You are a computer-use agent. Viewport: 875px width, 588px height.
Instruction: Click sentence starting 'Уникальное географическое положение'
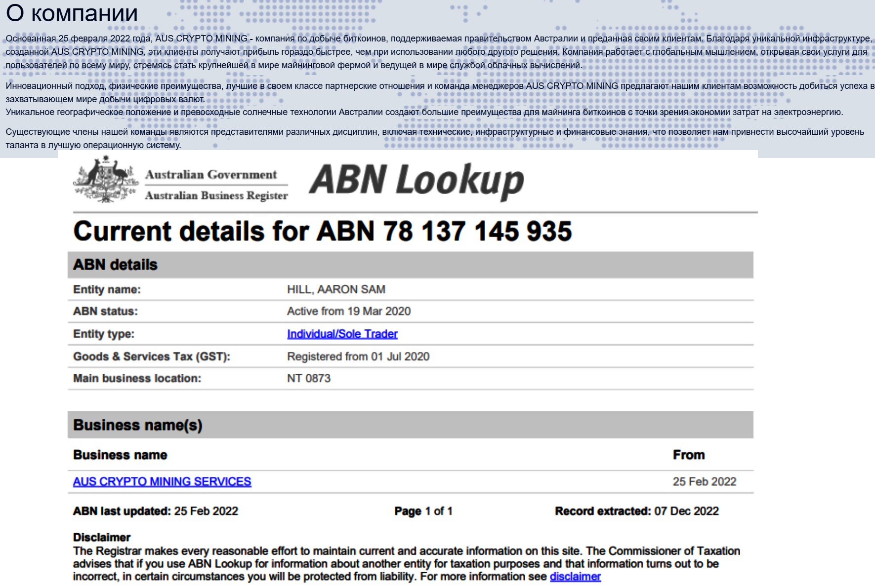[x=424, y=112]
